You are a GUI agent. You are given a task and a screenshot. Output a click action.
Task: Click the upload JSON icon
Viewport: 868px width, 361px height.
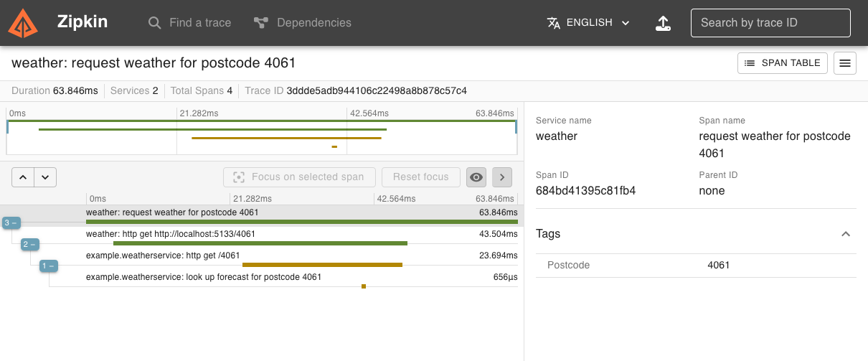point(664,23)
